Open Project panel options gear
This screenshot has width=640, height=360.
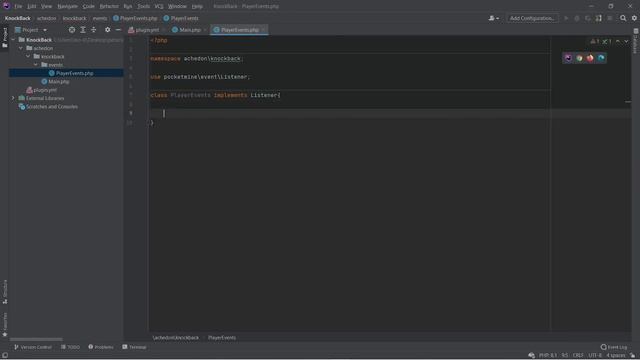[107, 30]
